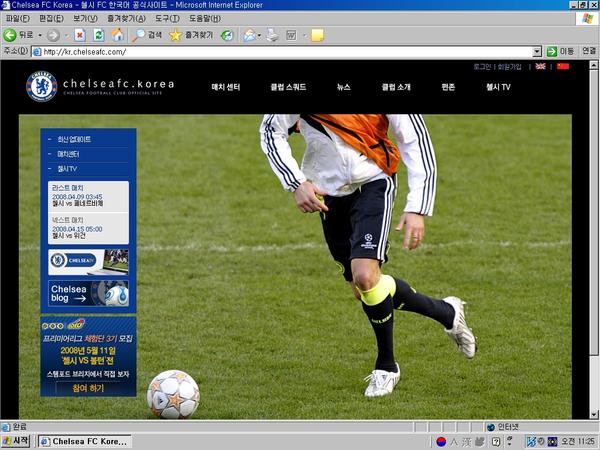Click the Chelsea FC crest logo
600x450 pixels.
(41, 87)
